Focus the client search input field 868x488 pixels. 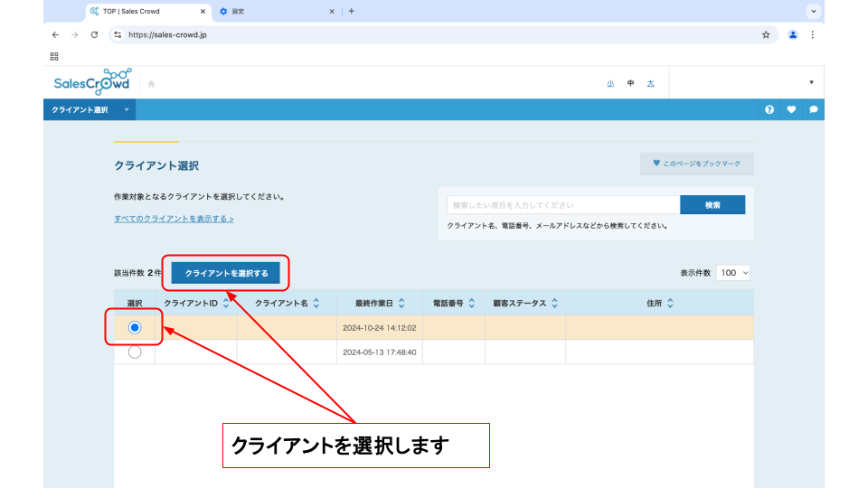click(x=562, y=205)
